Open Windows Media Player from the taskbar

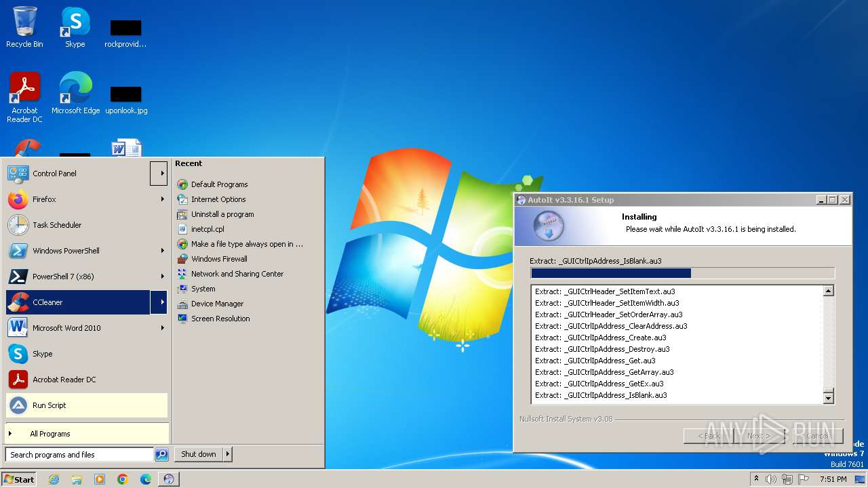coord(100,479)
